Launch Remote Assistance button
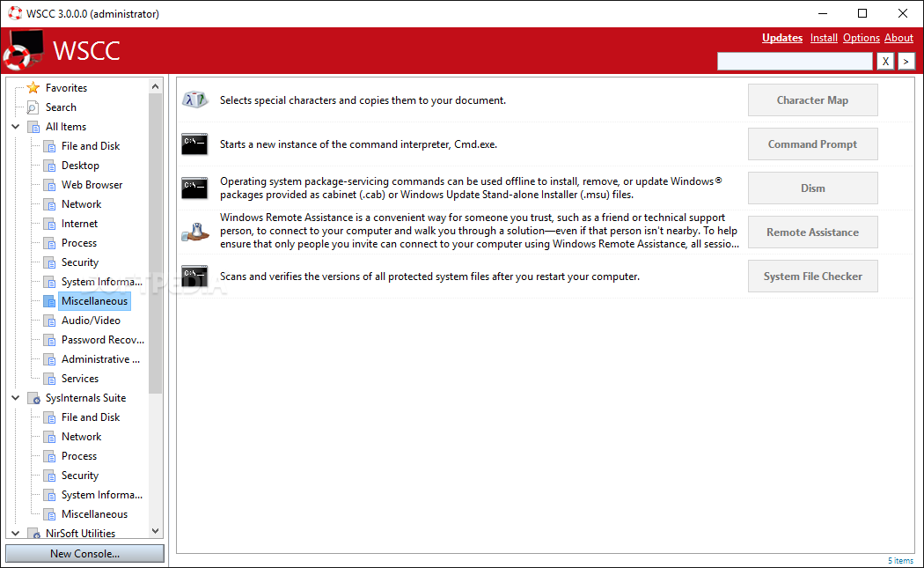The width and height of the screenshot is (924, 568). tap(812, 232)
